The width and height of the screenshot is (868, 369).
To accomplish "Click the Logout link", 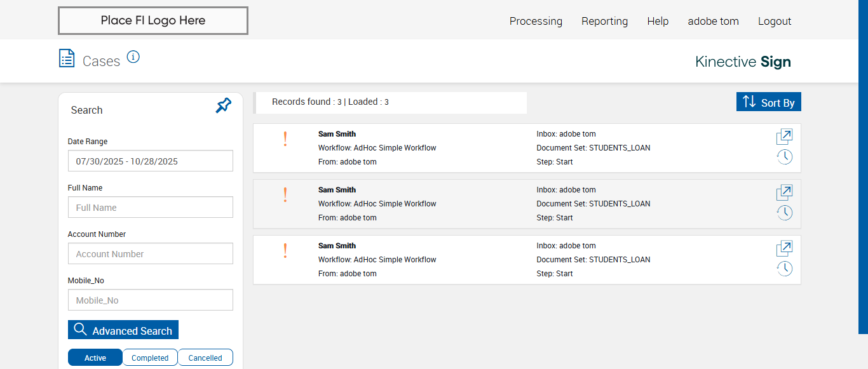I will coord(775,21).
